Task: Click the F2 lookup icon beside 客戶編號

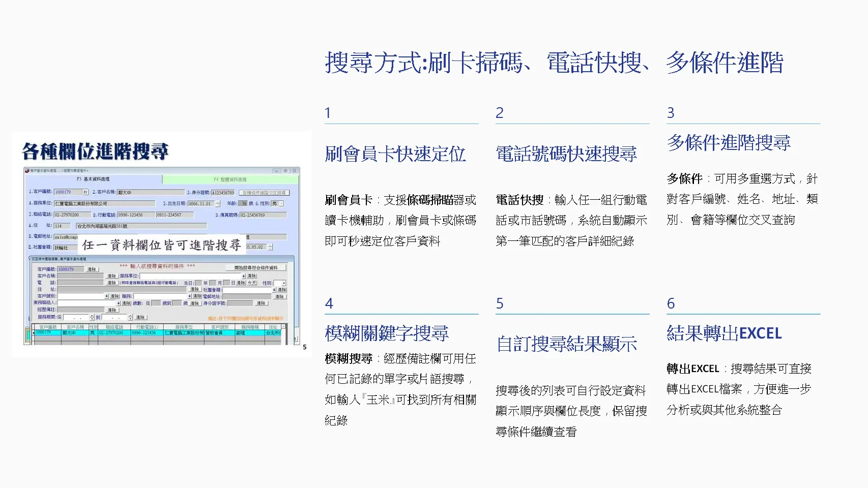Action: point(85,192)
